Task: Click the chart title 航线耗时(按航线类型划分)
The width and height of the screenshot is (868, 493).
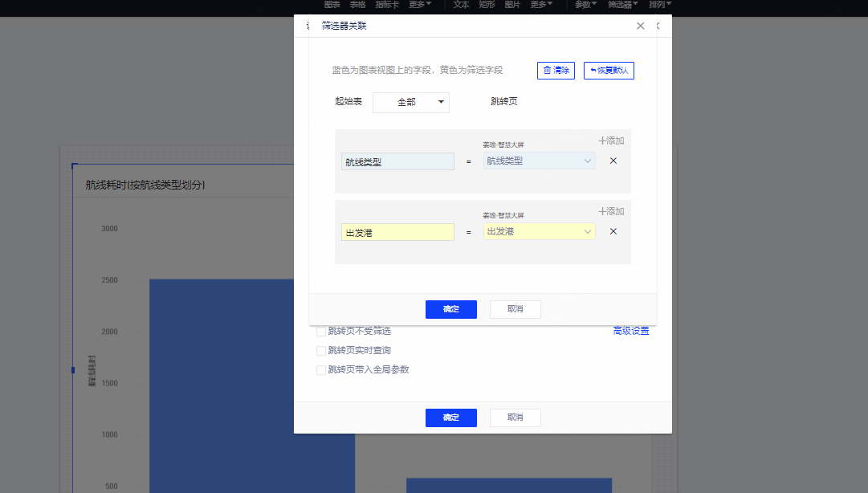Action: (145, 185)
